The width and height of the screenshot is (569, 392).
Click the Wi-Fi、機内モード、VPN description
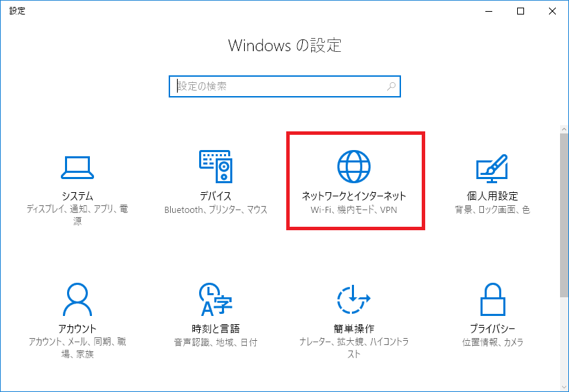[x=354, y=209]
